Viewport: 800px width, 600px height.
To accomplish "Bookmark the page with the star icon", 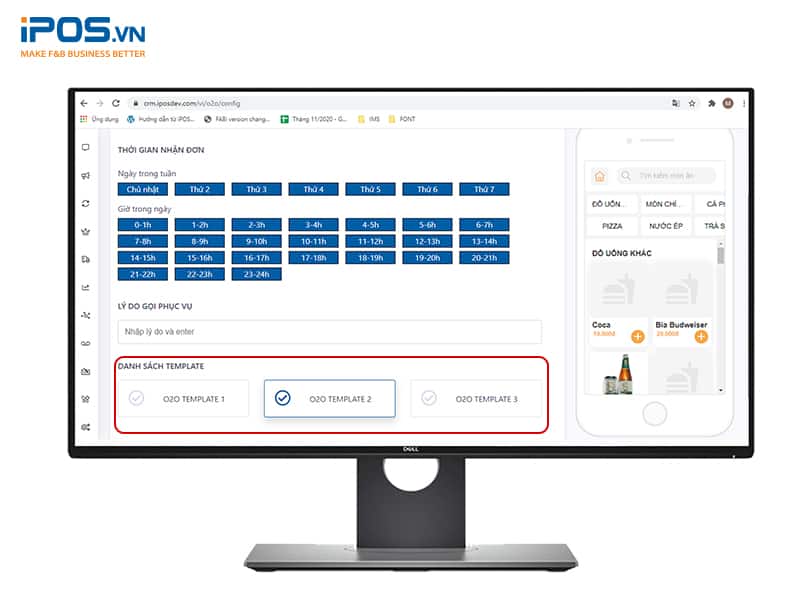I will click(692, 103).
